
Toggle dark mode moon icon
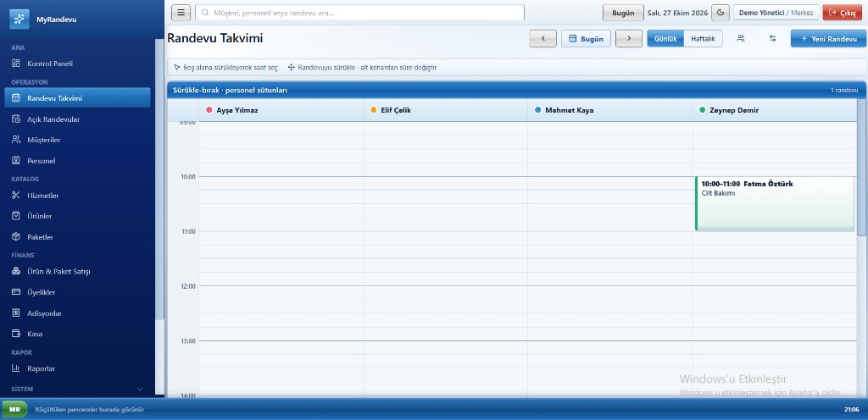721,13
